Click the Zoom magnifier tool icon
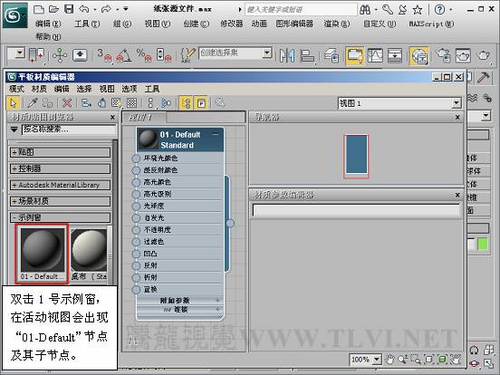Image resolution: width=500 pixels, height=375 pixels. click(x=403, y=359)
